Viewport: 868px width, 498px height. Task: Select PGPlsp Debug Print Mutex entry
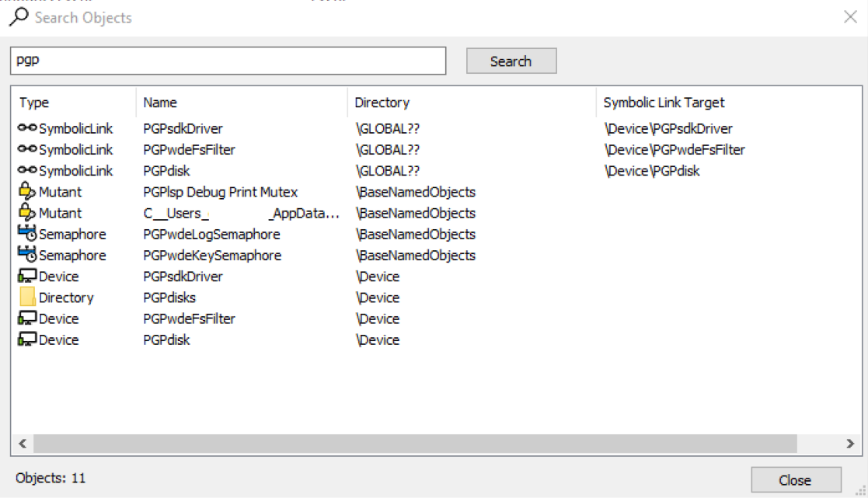[221, 192]
